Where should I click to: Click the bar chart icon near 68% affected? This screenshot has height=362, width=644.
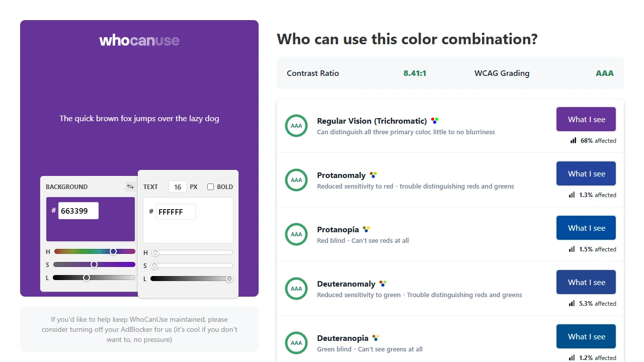574,141
